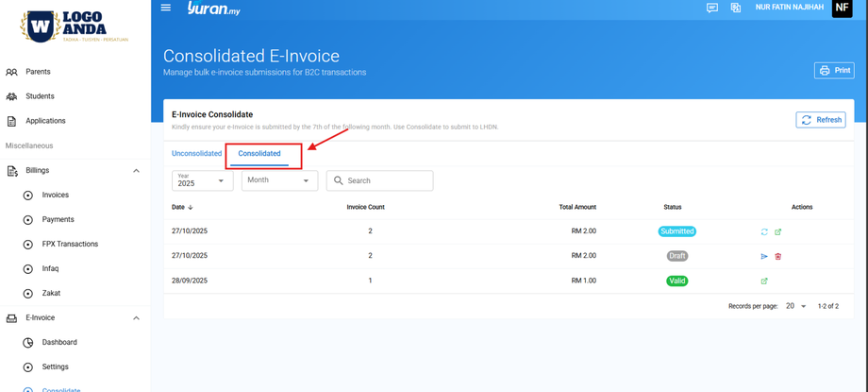Click the NF user avatar
This screenshot has width=868, height=392.
point(842,9)
